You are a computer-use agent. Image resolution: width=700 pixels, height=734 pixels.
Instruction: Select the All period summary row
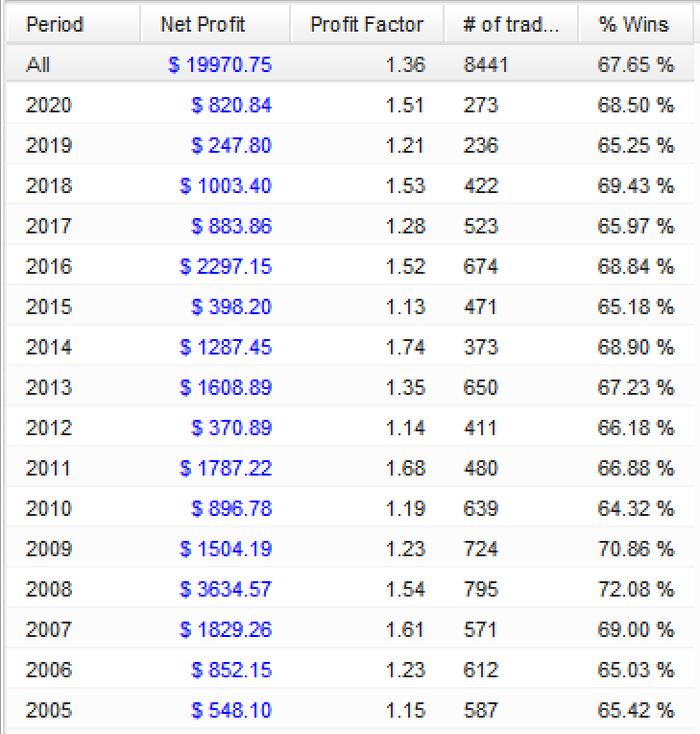click(x=39, y=65)
